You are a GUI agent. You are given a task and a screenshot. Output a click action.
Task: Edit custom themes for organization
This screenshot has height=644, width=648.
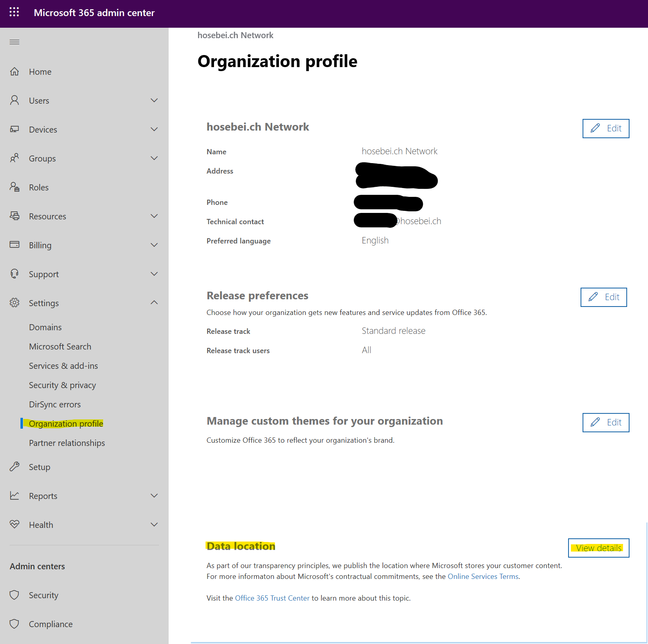click(606, 423)
